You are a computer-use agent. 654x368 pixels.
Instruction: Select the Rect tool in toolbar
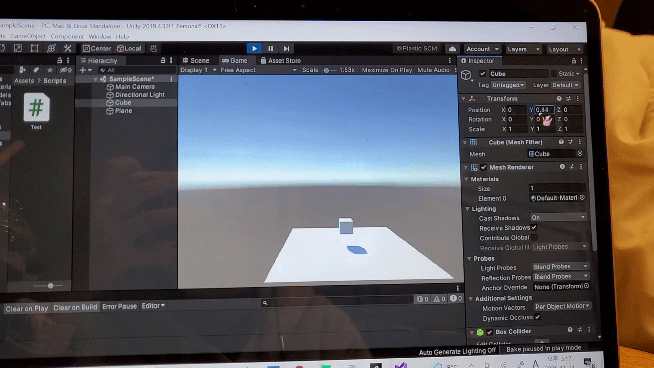click(x=34, y=48)
